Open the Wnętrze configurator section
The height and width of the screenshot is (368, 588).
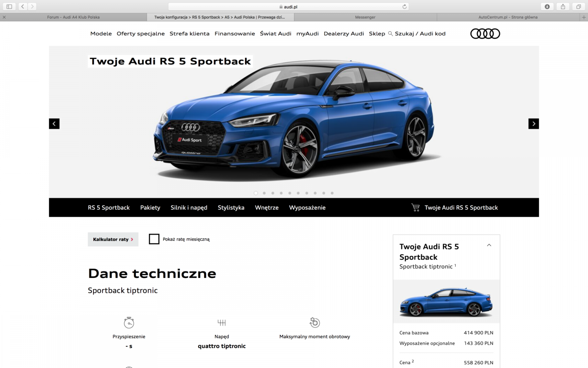[267, 208]
